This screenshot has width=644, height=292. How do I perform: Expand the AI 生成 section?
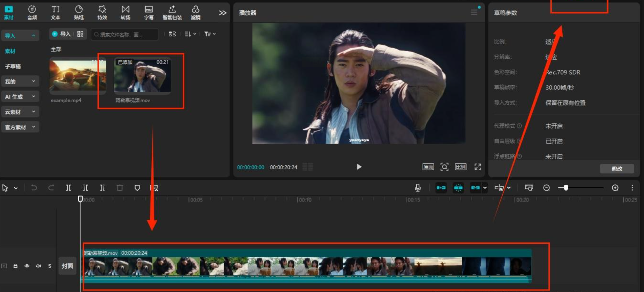(x=20, y=97)
